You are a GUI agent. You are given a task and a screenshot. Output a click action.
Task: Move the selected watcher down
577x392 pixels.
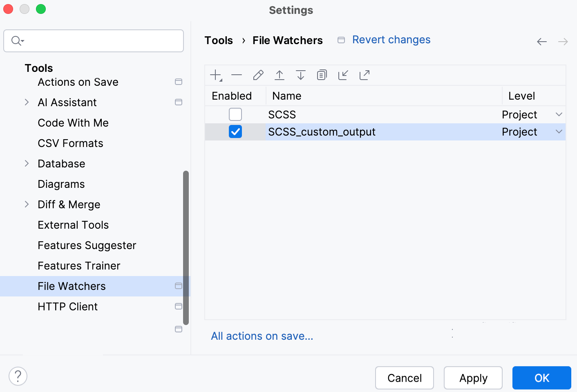(301, 75)
